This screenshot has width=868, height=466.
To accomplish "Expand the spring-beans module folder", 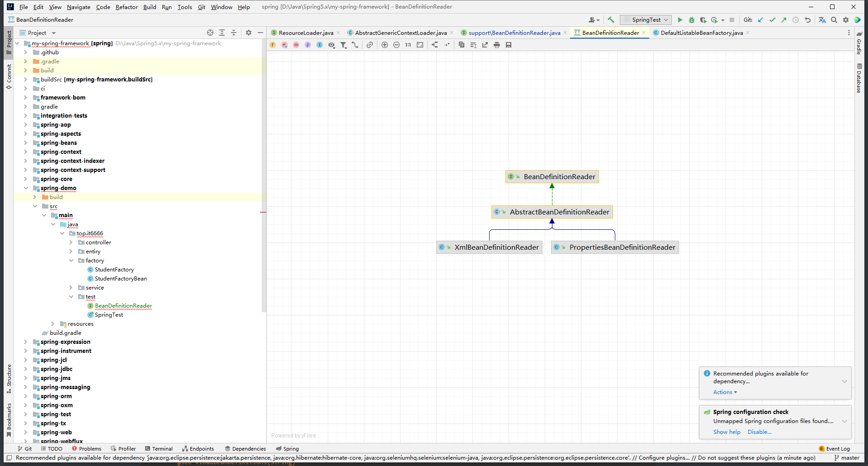I will (26, 143).
